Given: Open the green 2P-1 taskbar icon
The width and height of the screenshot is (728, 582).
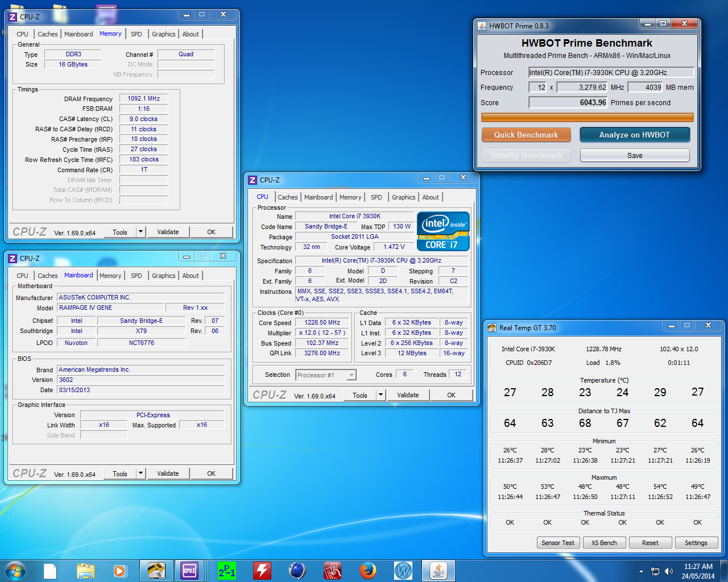Looking at the screenshot, I should point(227,571).
